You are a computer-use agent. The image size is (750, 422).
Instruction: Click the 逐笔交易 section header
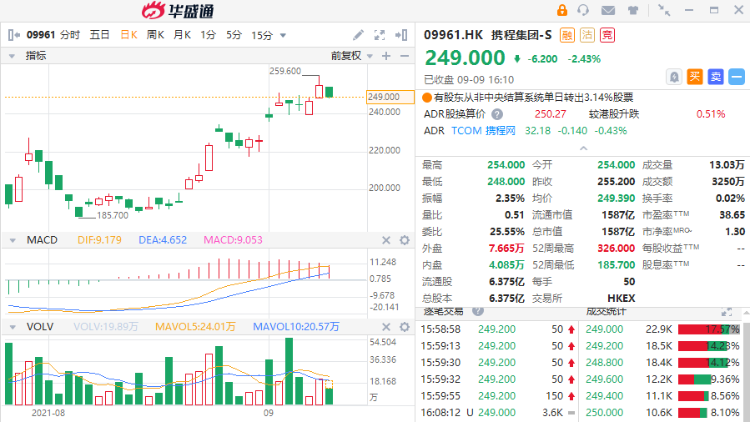(x=443, y=311)
